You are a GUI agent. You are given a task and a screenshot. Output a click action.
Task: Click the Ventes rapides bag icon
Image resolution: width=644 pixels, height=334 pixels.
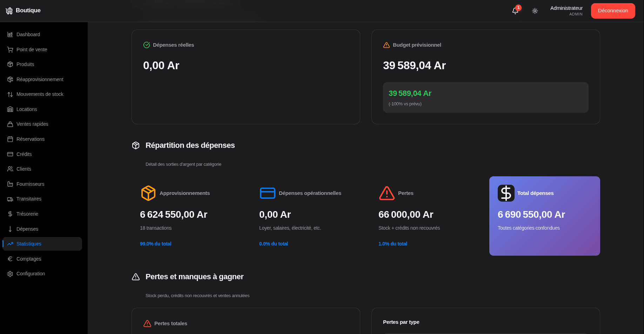[x=10, y=124]
